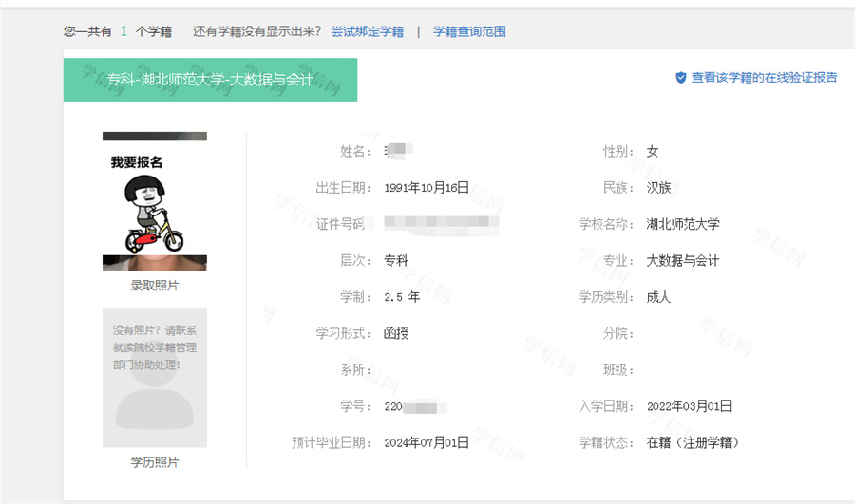Click the ethnicity value 汉族

click(x=658, y=188)
